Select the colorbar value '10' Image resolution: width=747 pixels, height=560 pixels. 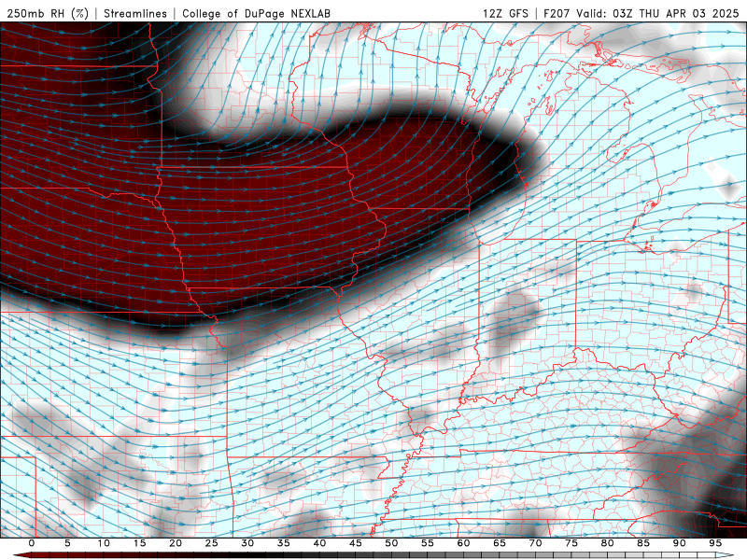[x=104, y=543]
